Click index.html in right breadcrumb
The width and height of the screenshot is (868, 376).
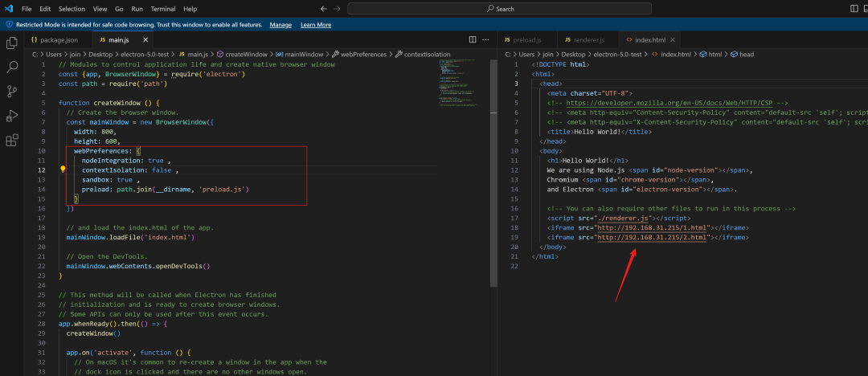tap(670, 55)
